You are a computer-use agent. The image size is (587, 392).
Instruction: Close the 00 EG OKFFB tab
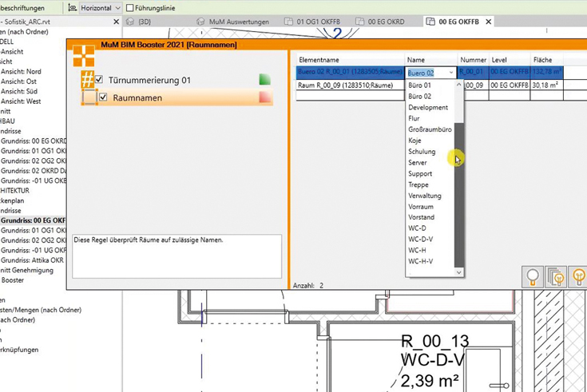click(489, 22)
